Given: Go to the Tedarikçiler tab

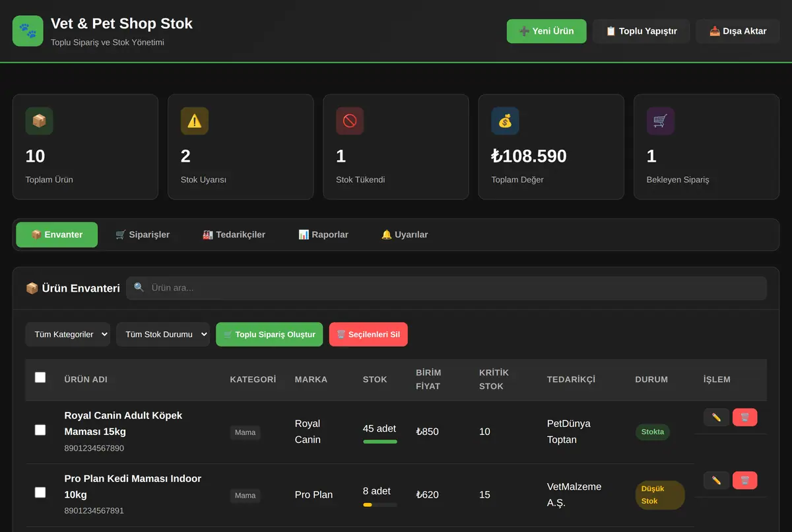Looking at the screenshot, I should coord(234,235).
